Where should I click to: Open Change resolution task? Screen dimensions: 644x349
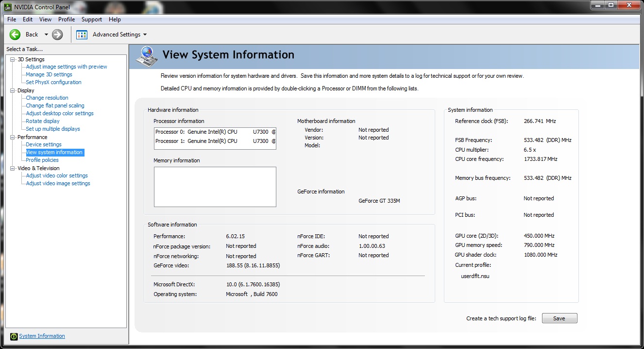(x=47, y=98)
